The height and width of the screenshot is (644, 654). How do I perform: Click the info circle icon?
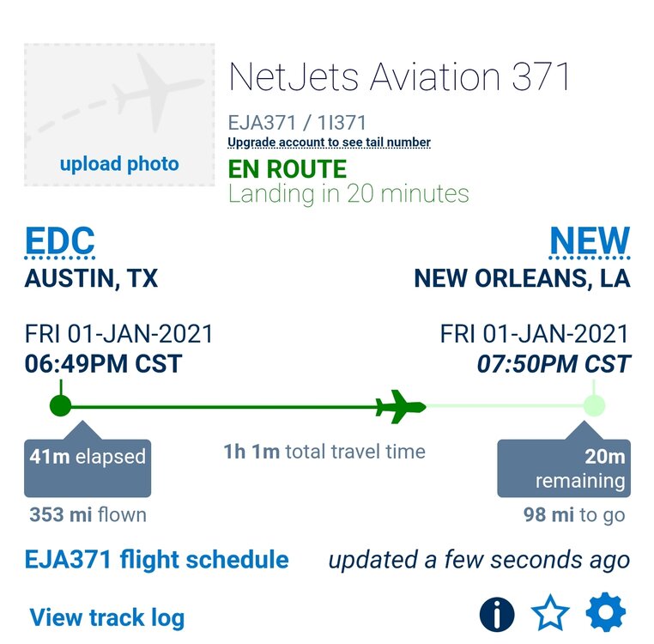click(x=497, y=615)
